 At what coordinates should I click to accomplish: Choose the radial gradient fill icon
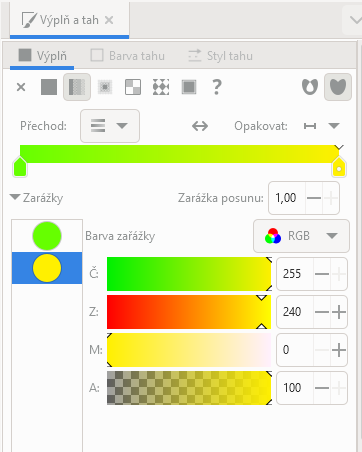(x=105, y=87)
